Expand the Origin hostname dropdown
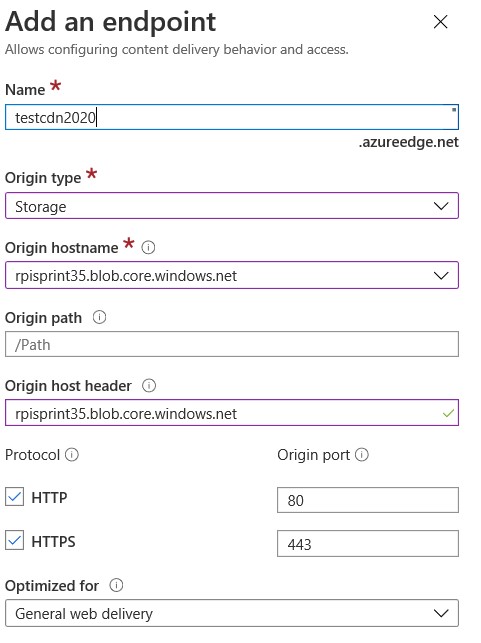481x643 pixels. point(232,275)
